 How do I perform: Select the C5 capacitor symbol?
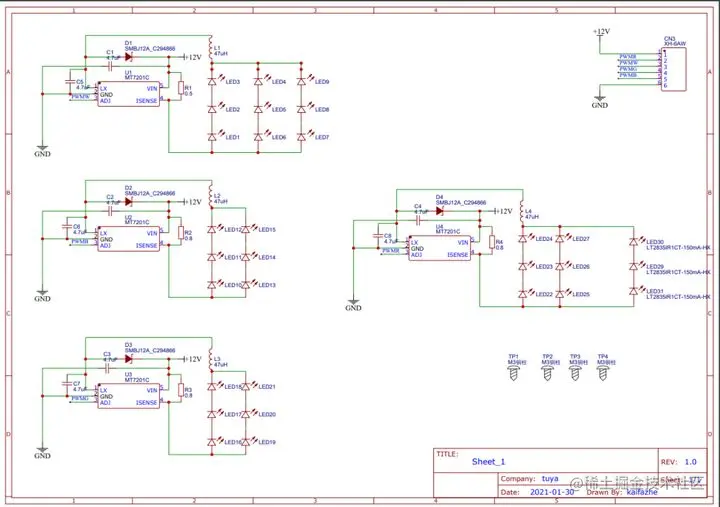click(70, 81)
